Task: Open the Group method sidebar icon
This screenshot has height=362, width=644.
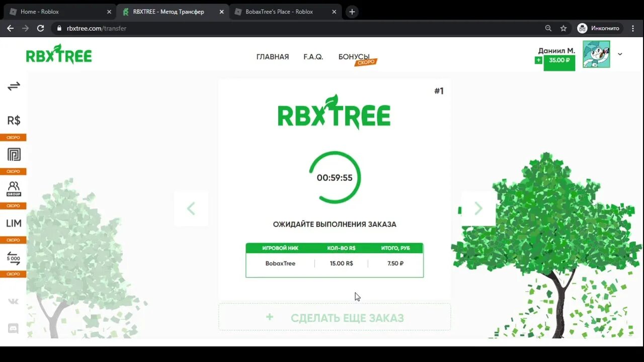Action: (x=14, y=189)
